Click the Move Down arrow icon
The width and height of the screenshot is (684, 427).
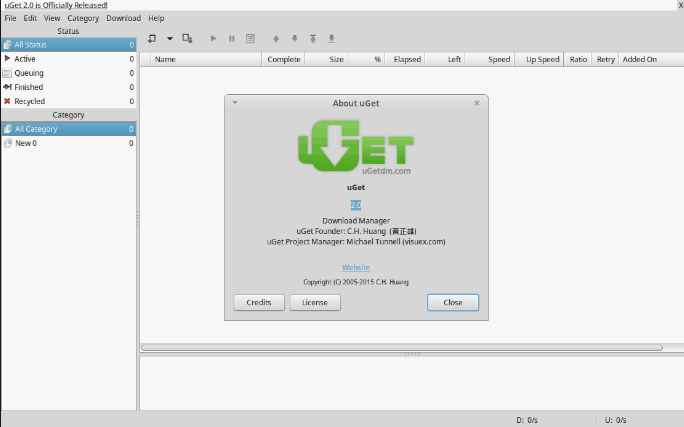point(294,39)
